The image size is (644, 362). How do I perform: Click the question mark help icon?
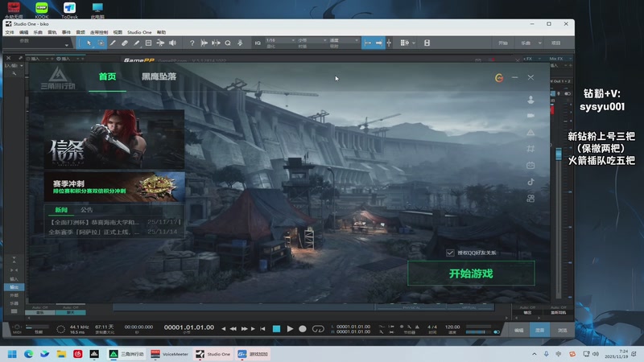(x=192, y=43)
